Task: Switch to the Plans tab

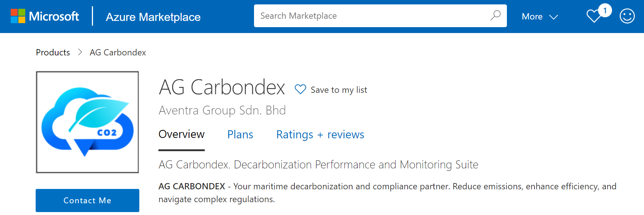Action: pyautogui.click(x=240, y=135)
